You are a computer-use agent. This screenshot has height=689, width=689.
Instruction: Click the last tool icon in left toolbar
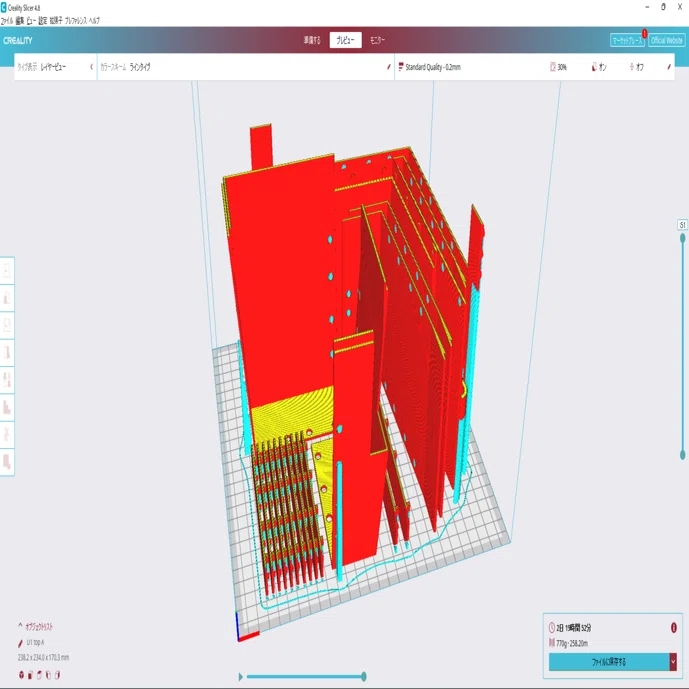[7, 461]
